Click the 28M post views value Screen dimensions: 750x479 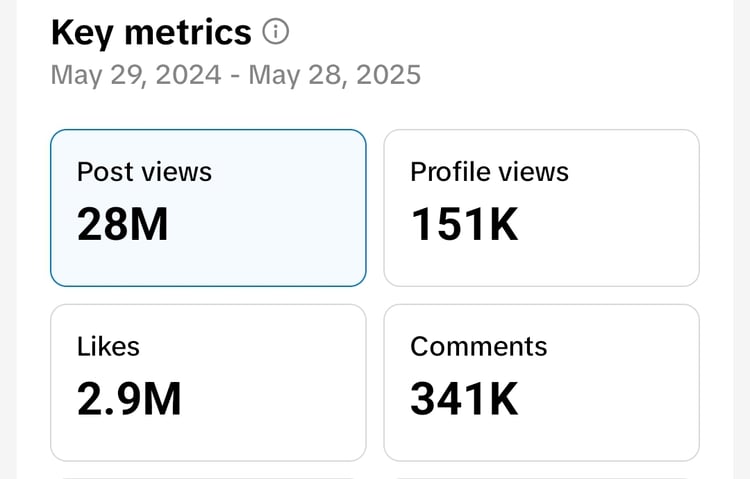[x=123, y=225]
